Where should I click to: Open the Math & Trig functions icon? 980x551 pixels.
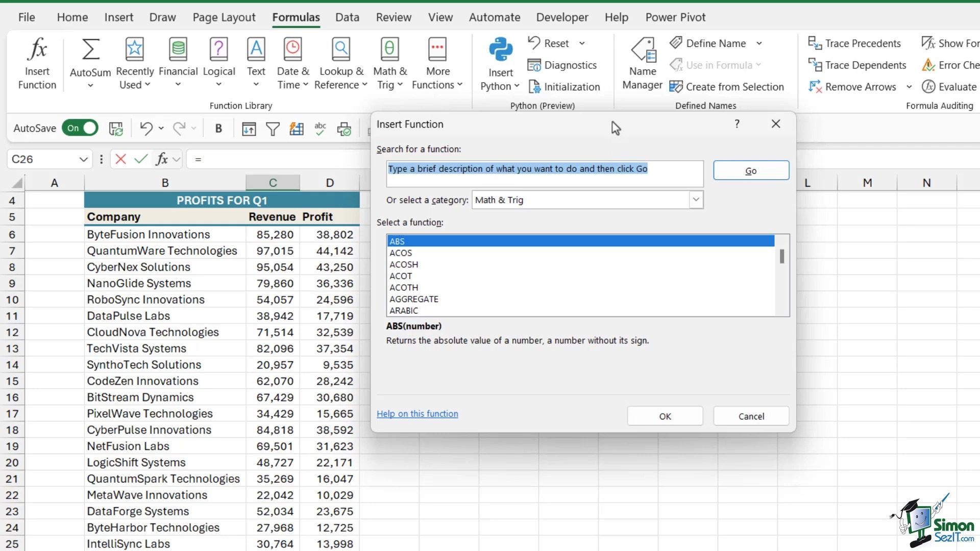[390, 49]
